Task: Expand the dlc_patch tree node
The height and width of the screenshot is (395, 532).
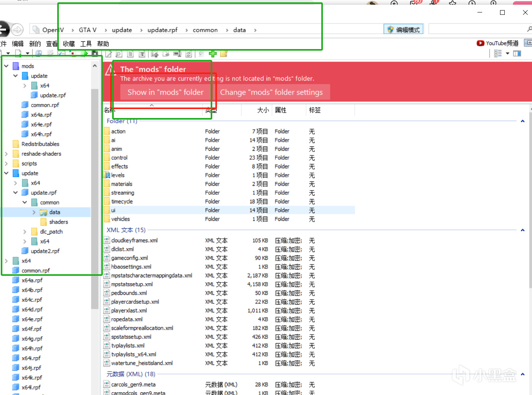Action: coord(25,232)
